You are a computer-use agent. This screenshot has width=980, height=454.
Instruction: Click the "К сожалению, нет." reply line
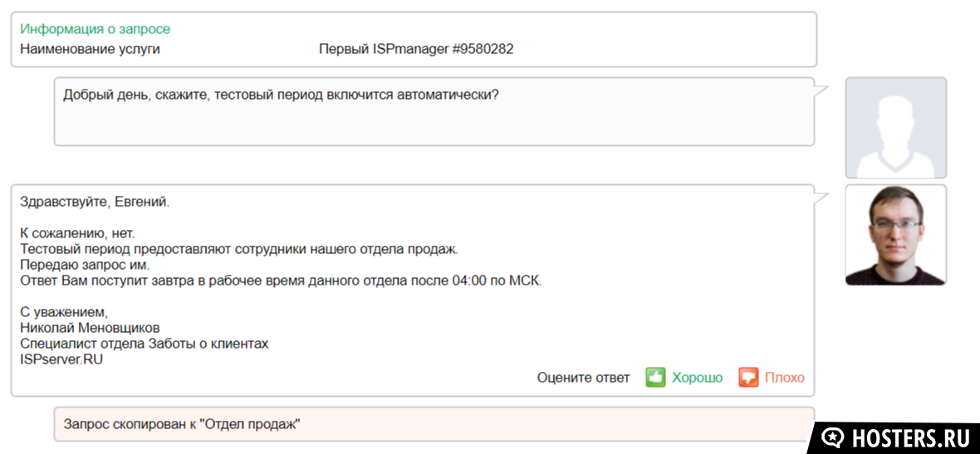pyautogui.click(x=77, y=233)
